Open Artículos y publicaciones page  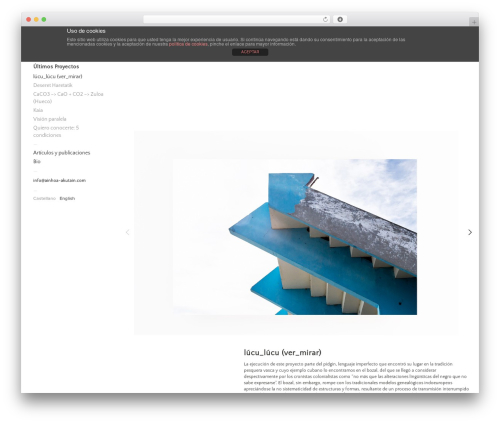pyautogui.click(x=61, y=153)
